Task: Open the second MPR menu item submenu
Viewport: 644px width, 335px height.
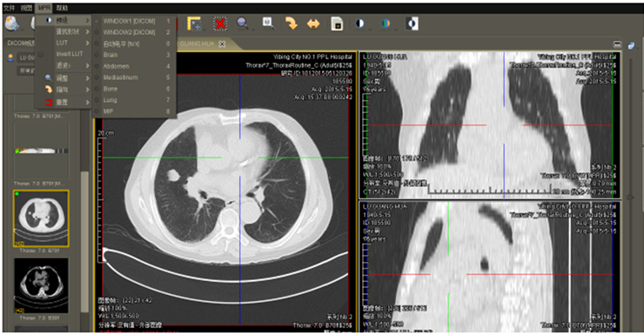Action: 63,31
